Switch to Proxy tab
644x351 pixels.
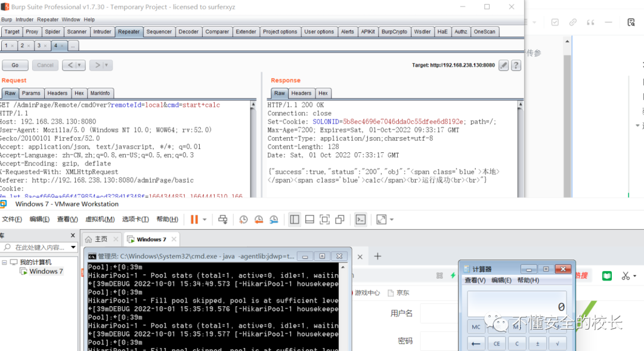[x=32, y=32]
